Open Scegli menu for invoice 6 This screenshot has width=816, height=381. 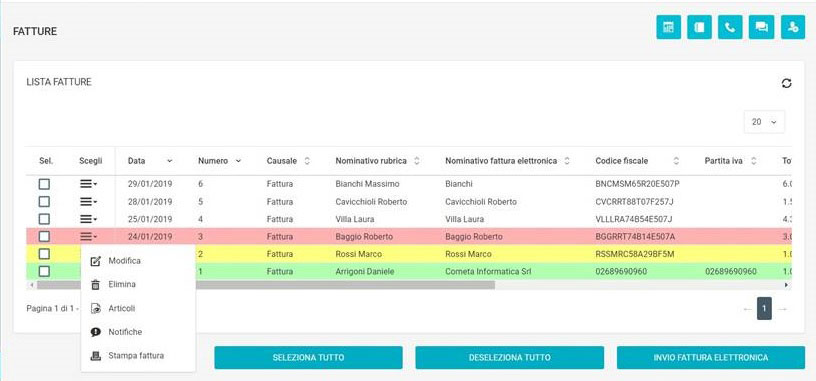(88, 184)
